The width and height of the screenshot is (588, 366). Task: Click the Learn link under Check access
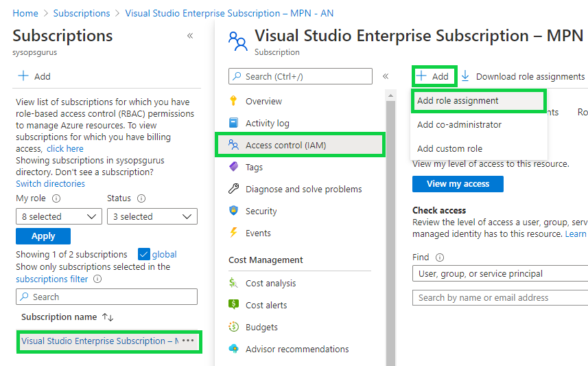(x=576, y=233)
